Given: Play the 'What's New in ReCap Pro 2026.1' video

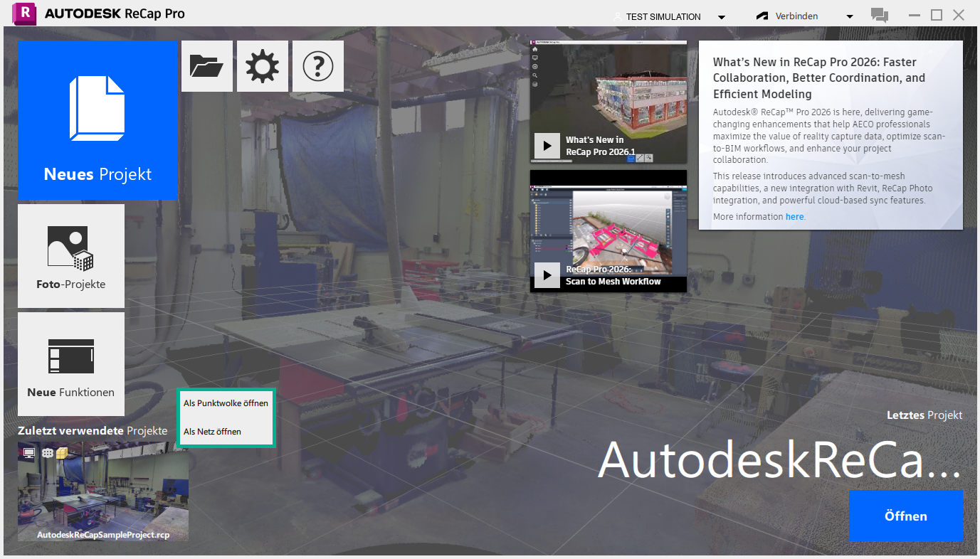Looking at the screenshot, I should tap(547, 146).
